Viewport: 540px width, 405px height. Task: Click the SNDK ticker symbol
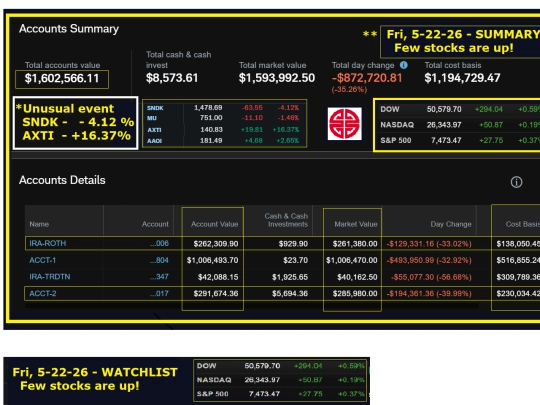(155, 108)
